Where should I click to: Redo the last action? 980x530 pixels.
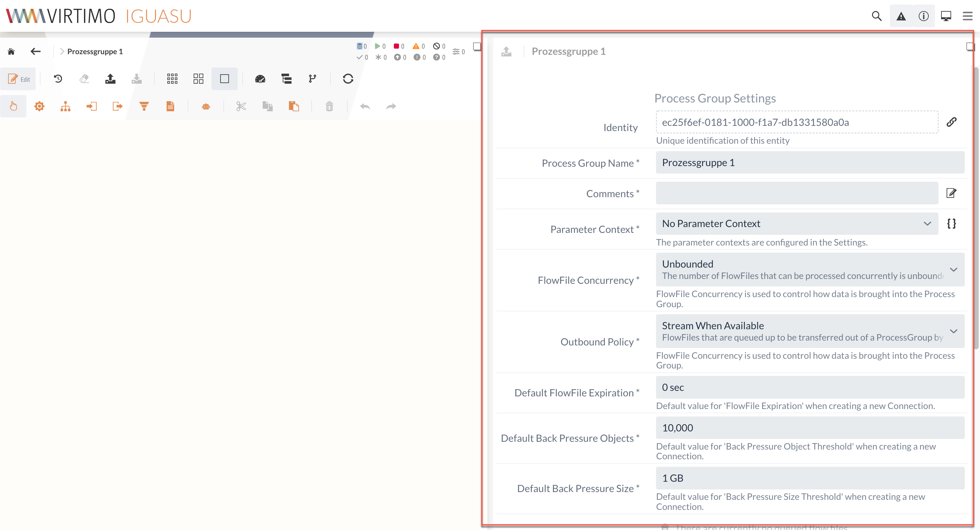pyautogui.click(x=391, y=106)
